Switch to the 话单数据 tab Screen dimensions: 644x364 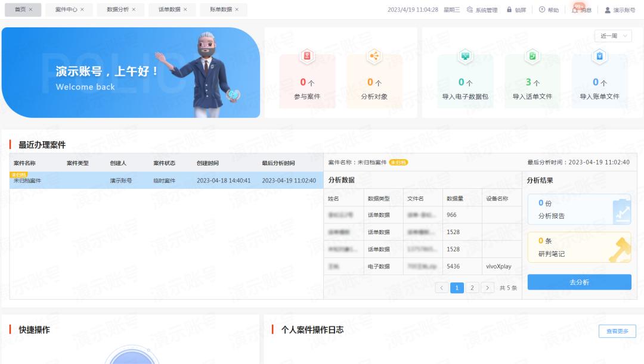coord(171,9)
